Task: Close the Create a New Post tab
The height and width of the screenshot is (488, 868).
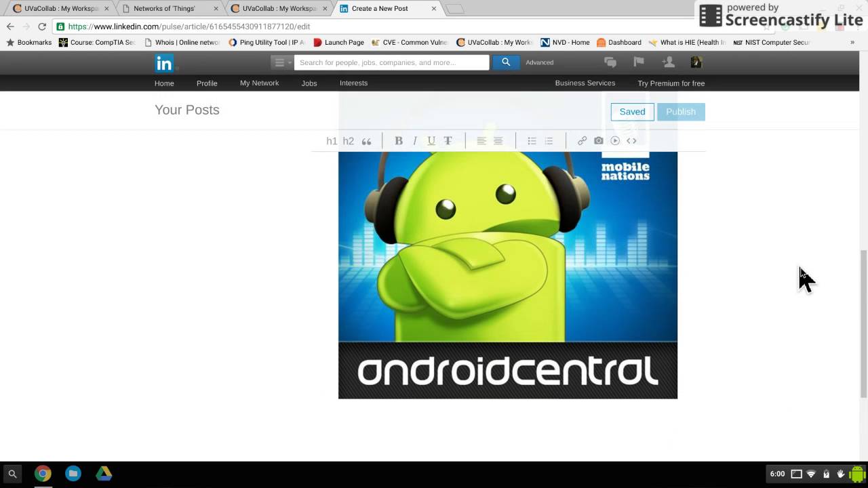Action: pyautogui.click(x=434, y=9)
